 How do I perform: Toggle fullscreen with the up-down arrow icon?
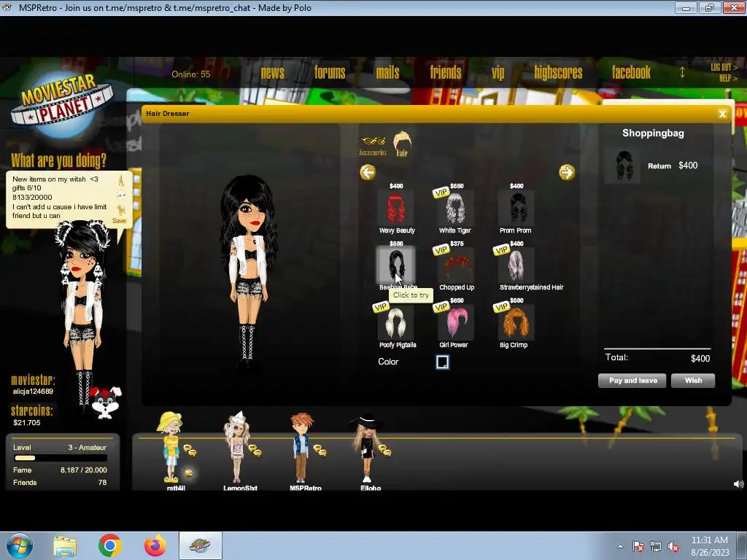682,72
